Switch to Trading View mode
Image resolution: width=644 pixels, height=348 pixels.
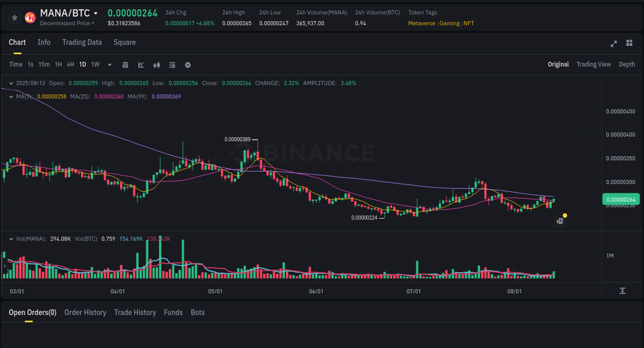coord(594,64)
